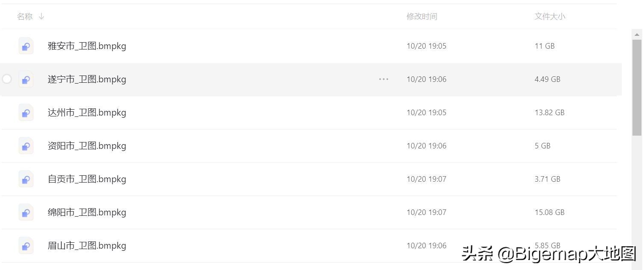Open the 雅安市_卫图.bmpkg file name
644x270 pixels.
pos(87,46)
